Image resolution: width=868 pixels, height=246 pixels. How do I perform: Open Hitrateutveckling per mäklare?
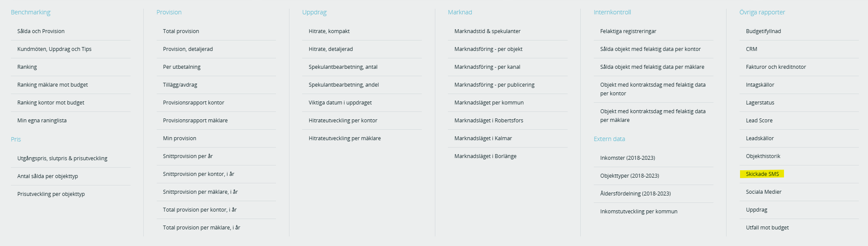345,138
